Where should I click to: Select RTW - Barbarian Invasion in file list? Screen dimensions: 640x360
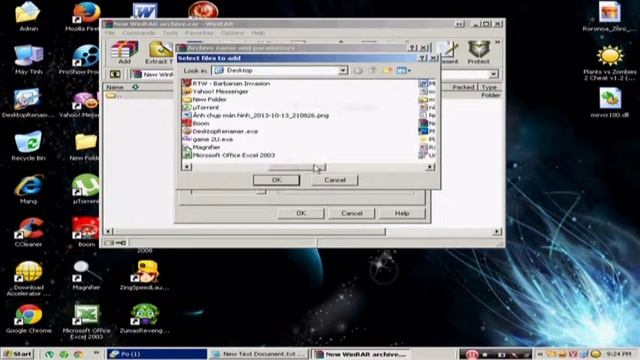[227, 83]
